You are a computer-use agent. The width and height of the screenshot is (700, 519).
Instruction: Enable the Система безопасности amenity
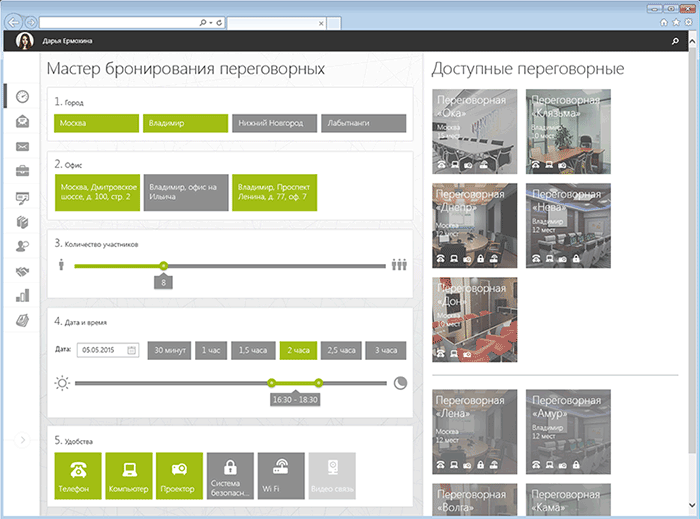230,476
